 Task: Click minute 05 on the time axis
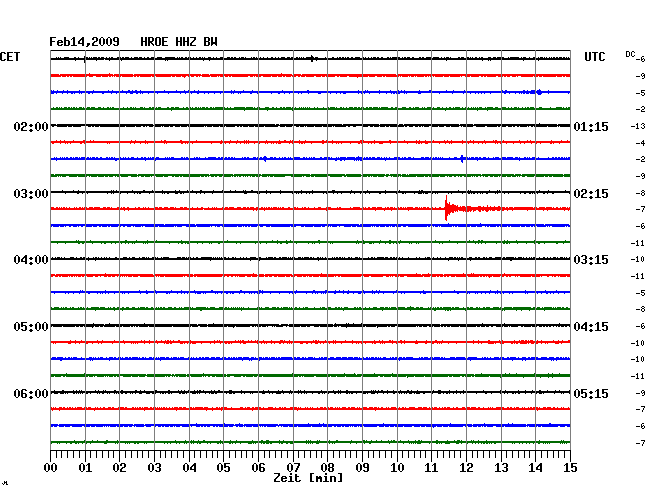[223, 468]
